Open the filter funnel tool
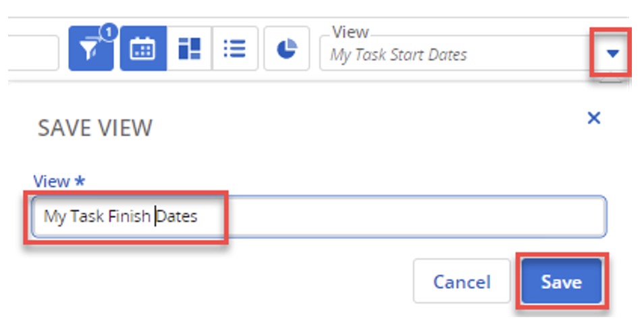This screenshot has height=336, width=644. pyautogui.click(x=90, y=49)
